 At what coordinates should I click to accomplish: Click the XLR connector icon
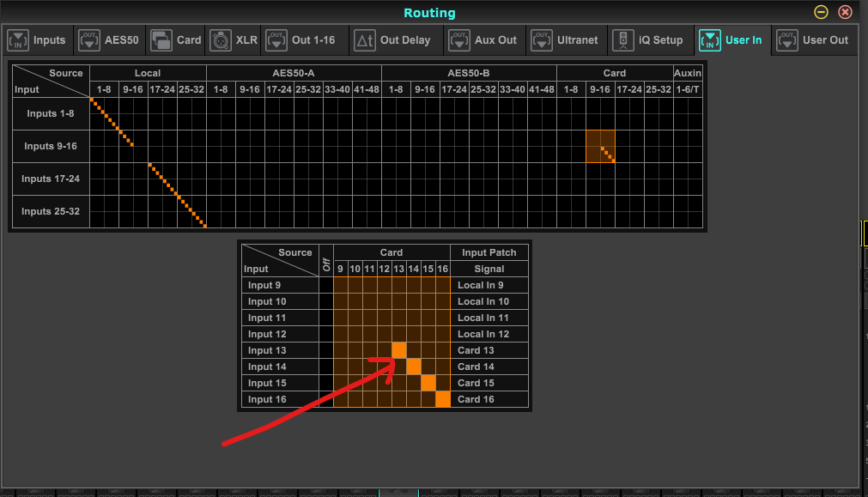[x=220, y=40]
